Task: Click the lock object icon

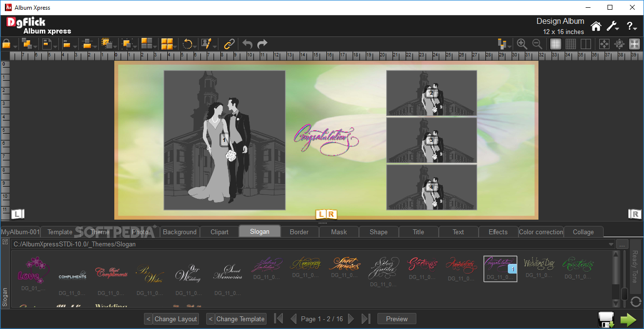Action: point(6,44)
